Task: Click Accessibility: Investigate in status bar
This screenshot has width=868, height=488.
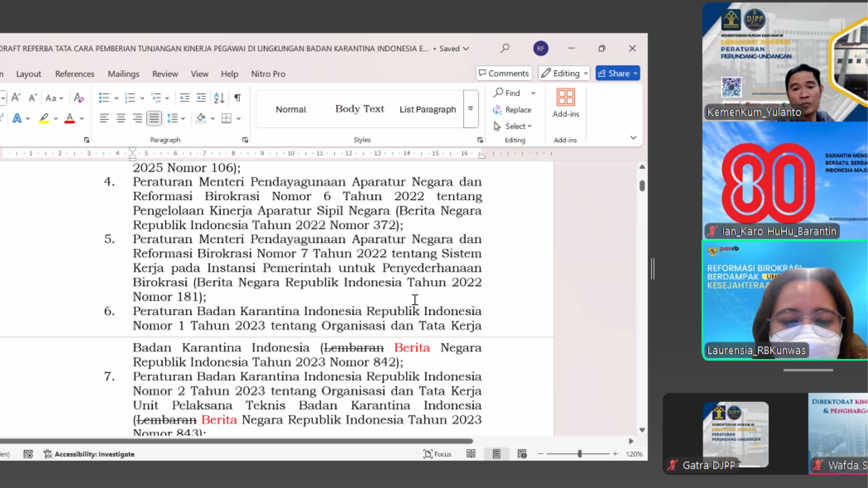Action: point(89,454)
